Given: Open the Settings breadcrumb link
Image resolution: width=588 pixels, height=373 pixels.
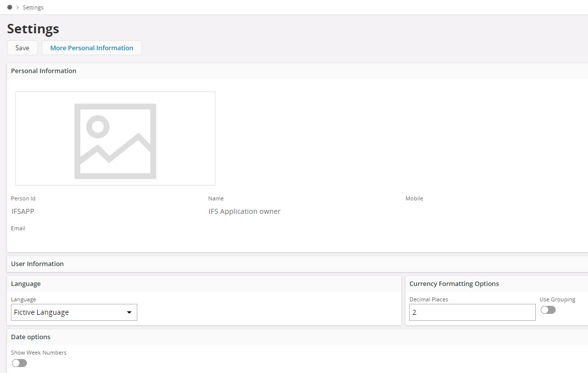Looking at the screenshot, I should pos(33,7).
